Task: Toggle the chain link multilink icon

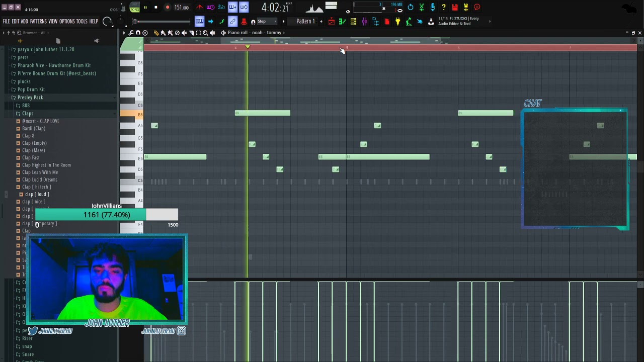Action: click(x=232, y=21)
